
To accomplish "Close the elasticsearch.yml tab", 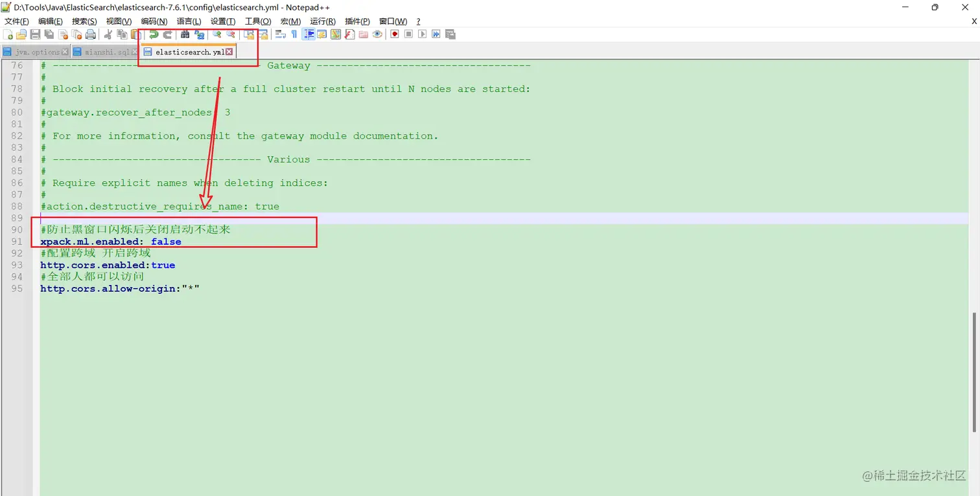I will [x=229, y=52].
